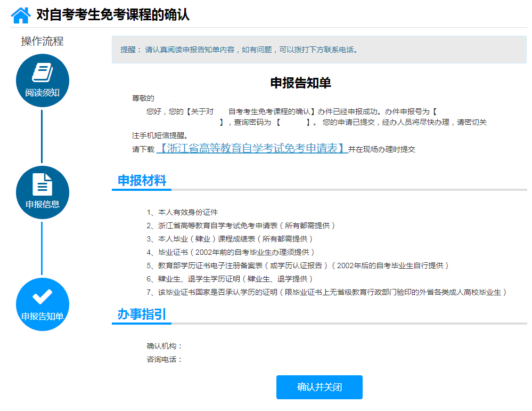Click the page title 对自考考生免考课程的确认

[x=113, y=15]
